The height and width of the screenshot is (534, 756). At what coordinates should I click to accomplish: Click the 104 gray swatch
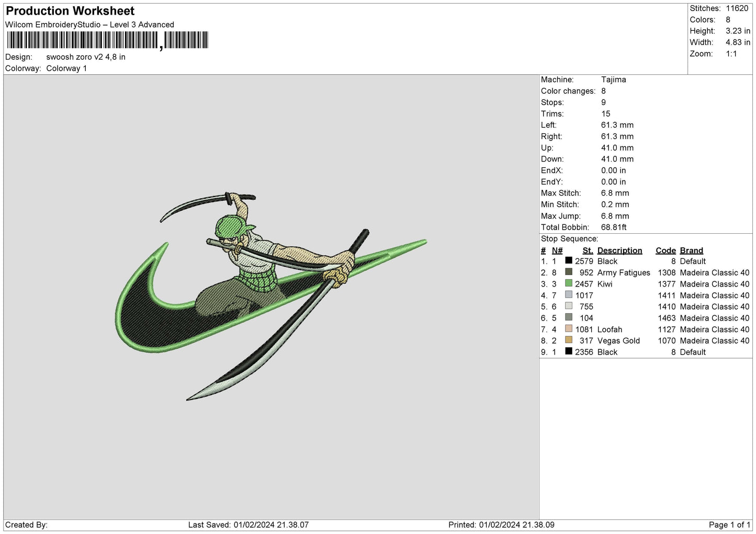click(x=569, y=317)
